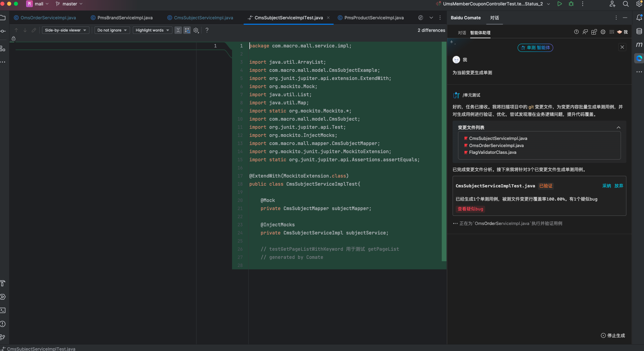Clear Comate conversation list icon
Viewport: 644px width, 351px height.
click(612, 32)
